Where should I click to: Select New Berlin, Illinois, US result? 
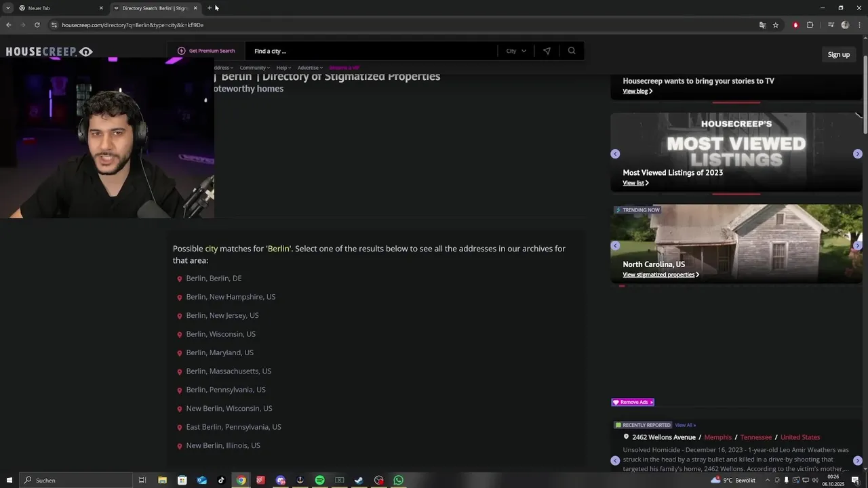pyautogui.click(x=223, y=445)
